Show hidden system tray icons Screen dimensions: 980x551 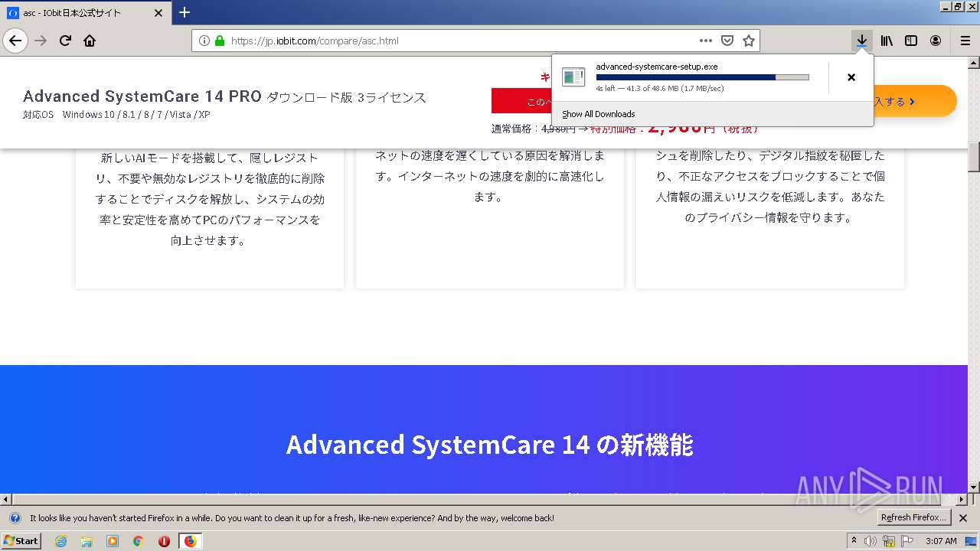(854, 541)
